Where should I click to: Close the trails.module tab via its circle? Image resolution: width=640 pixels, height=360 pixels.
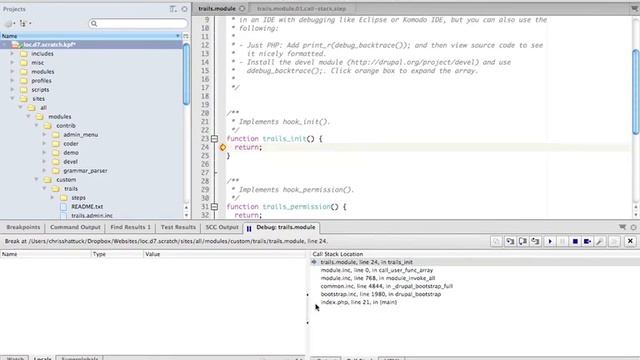pos(242,9)
